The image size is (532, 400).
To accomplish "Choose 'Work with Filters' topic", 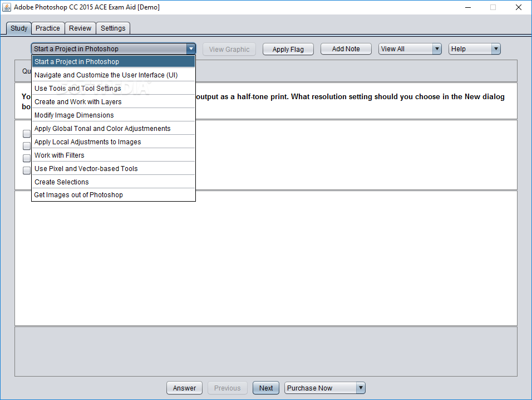I will [x=114, y=155].
